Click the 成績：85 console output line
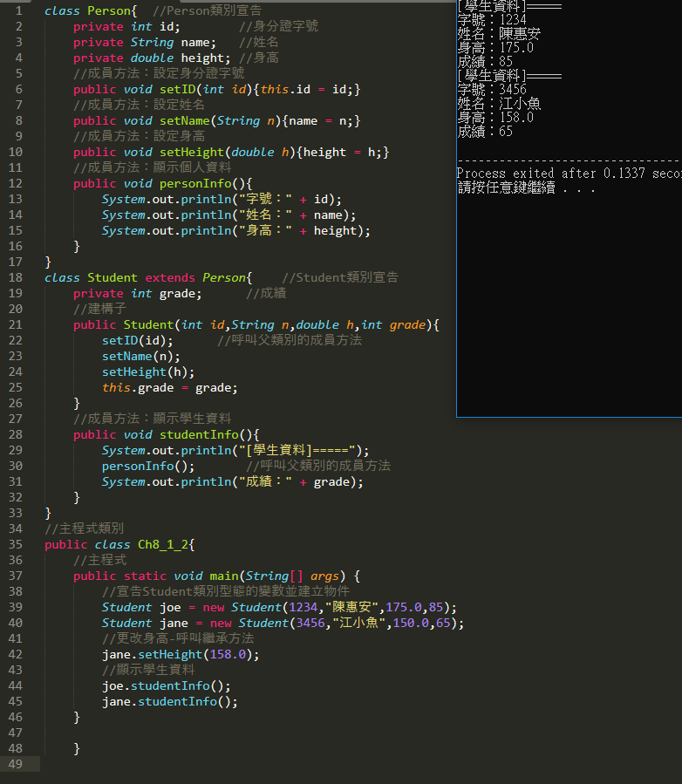The height and width of the screenshot is (784, 682). tap(485, 62)
